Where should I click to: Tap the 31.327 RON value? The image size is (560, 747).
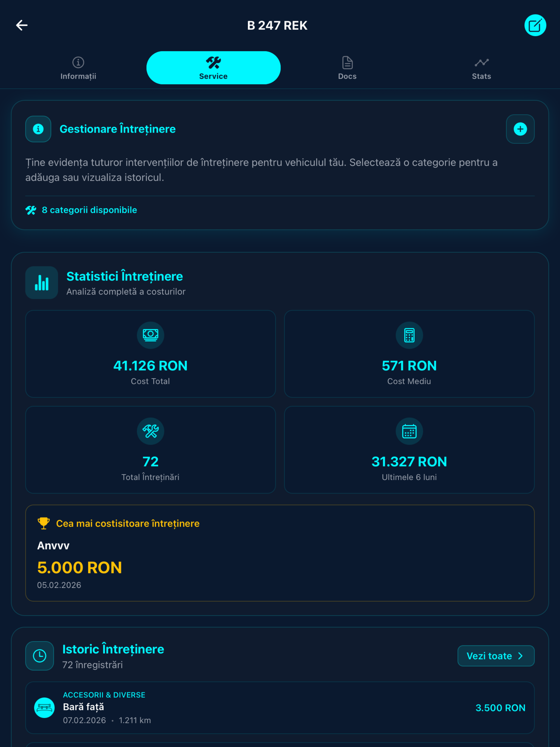pos(409,462)
